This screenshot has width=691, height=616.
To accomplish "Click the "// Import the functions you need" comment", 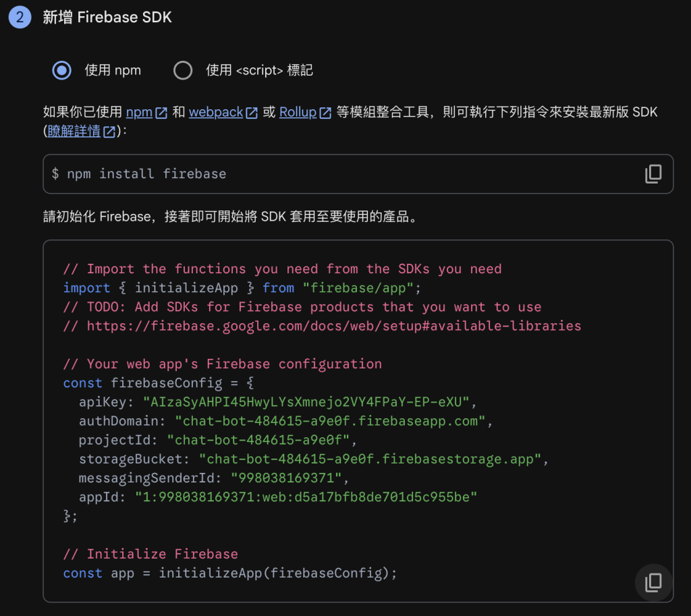I will click(x=282, y=269).
